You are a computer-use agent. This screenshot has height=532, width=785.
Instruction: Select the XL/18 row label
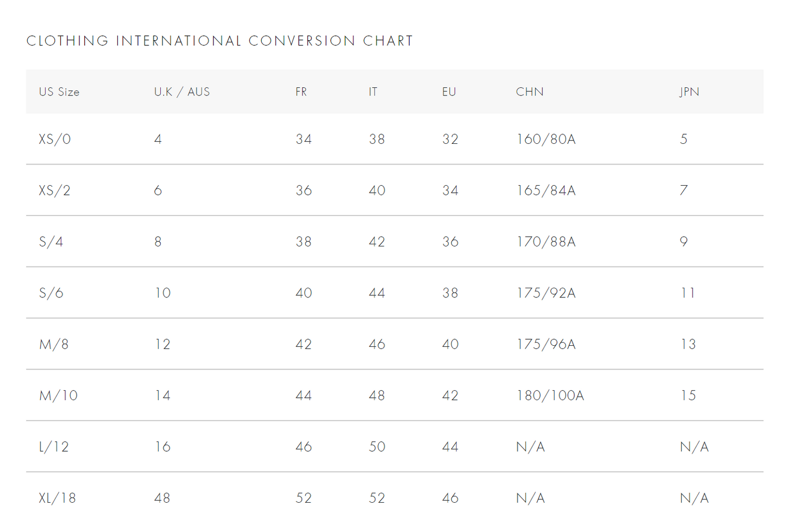click(57, 498)
